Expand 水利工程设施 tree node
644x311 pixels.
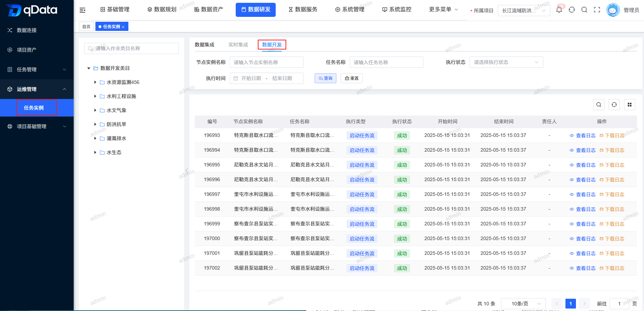coord(95,96)
